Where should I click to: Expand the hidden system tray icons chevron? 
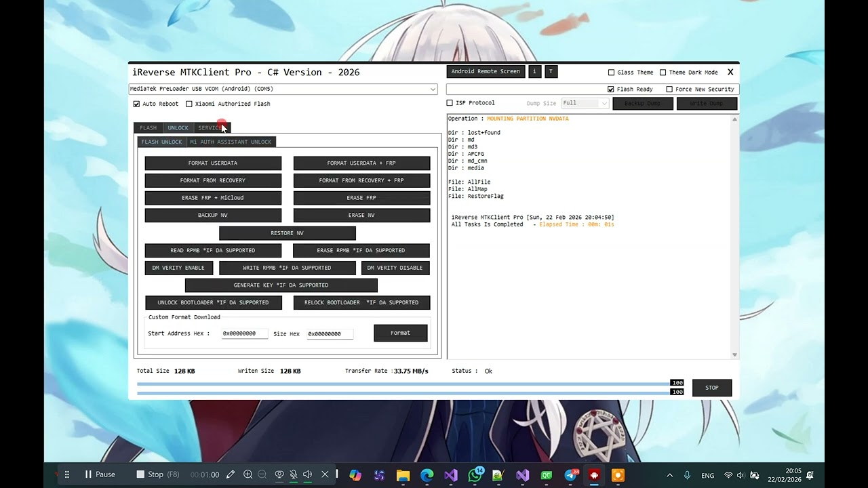670,475
